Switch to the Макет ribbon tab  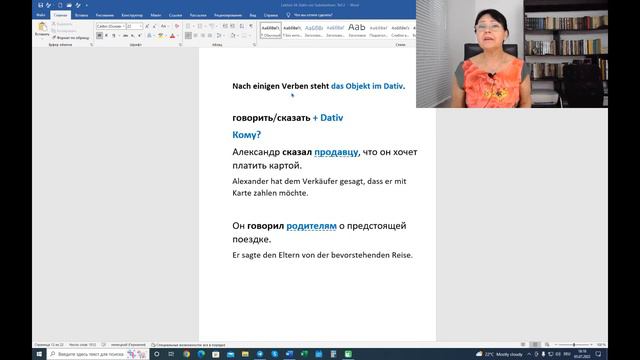click(x=156, y=15)
